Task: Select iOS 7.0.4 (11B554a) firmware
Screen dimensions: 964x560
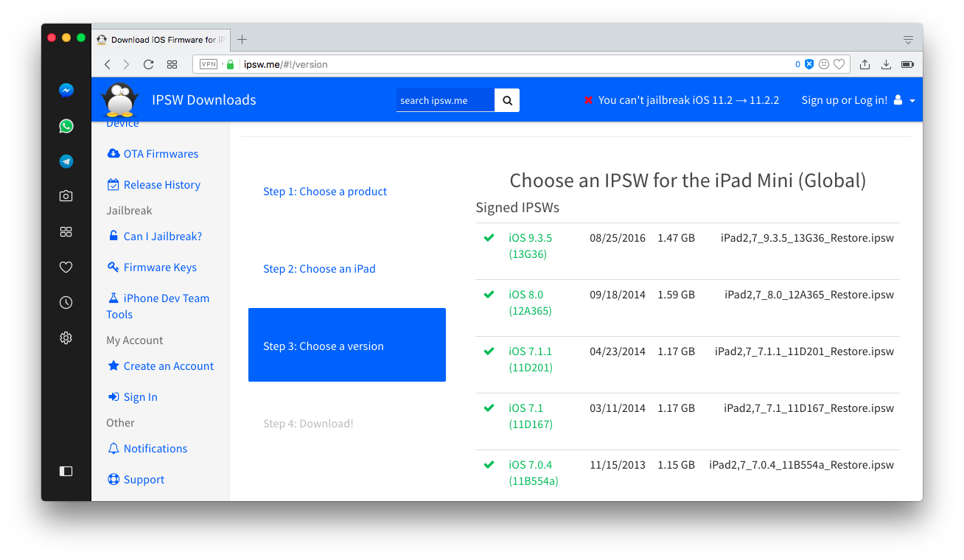Action: pos(534,473)
